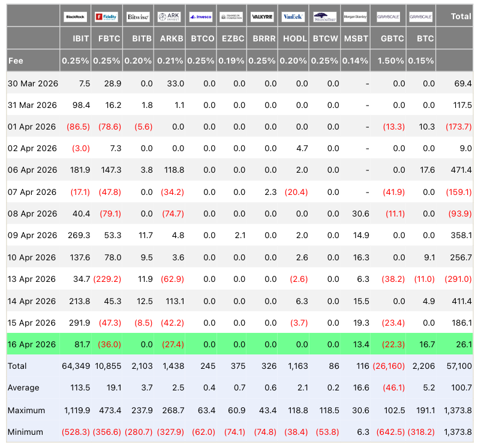The width and height of the screenshot is (478, 448).
Task: Select the Bitwise logo
Action: pos(138,17)
